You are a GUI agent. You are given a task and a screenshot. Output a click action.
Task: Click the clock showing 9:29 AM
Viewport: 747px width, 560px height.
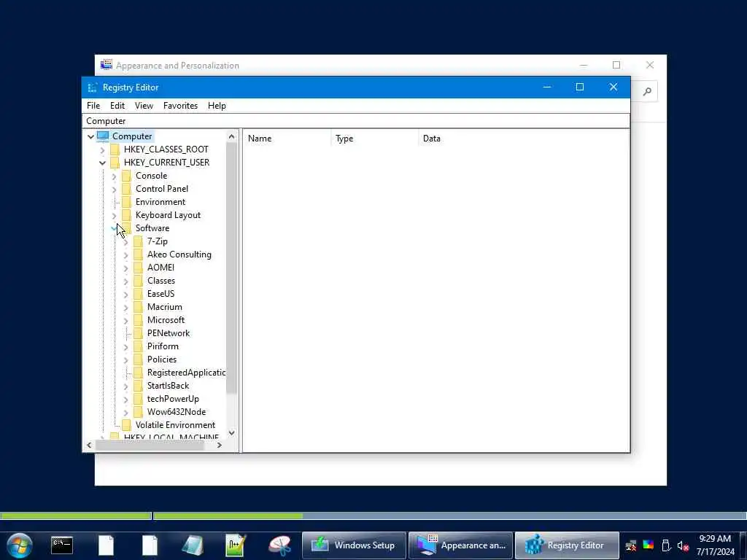pyautogui.click(x=715, y=539)
